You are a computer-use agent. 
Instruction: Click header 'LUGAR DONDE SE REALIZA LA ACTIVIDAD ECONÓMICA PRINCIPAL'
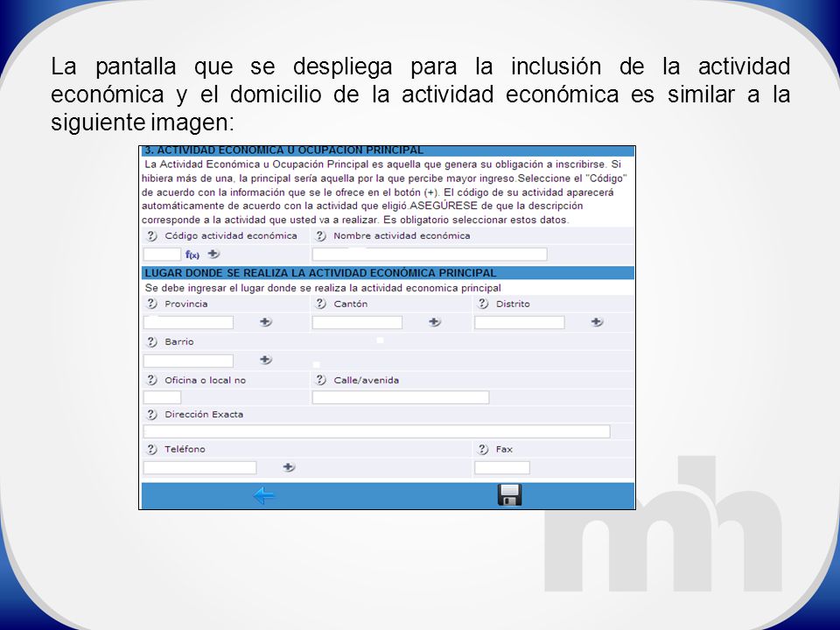point(320,273)
